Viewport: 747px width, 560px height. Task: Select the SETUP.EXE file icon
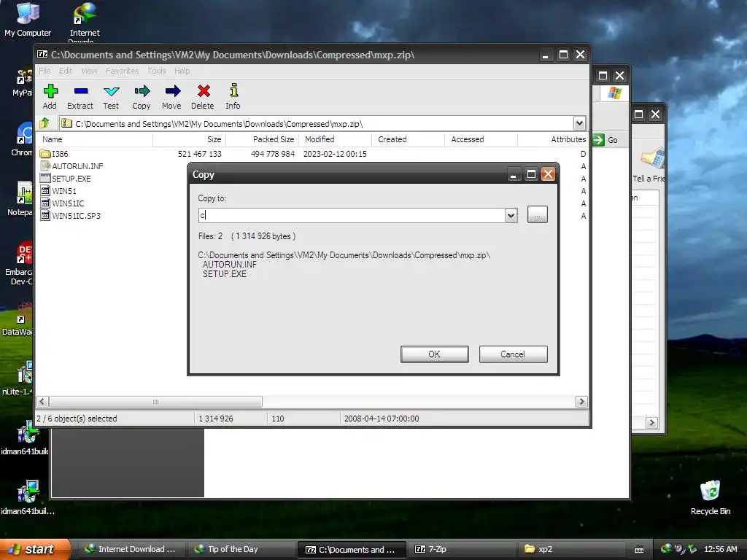click(x=45, y=179)
